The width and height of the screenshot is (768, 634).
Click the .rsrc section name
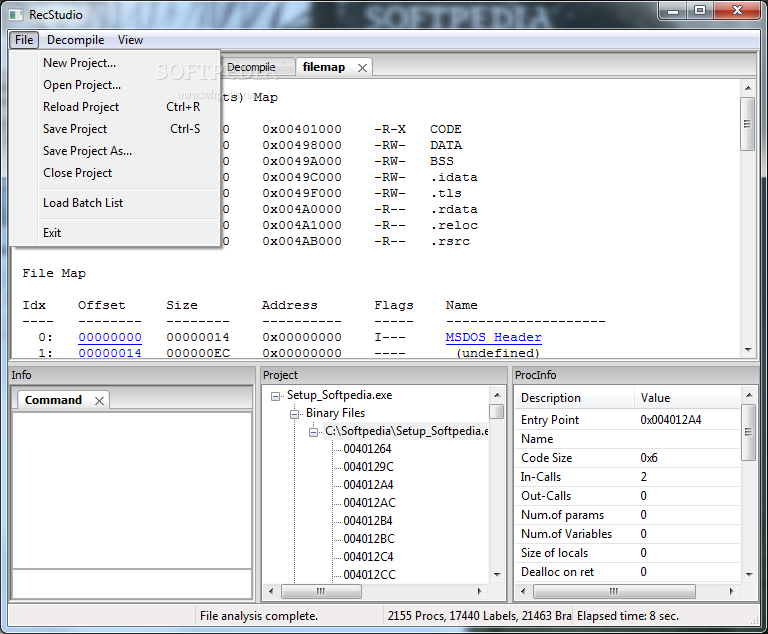[x=450, y=241]
